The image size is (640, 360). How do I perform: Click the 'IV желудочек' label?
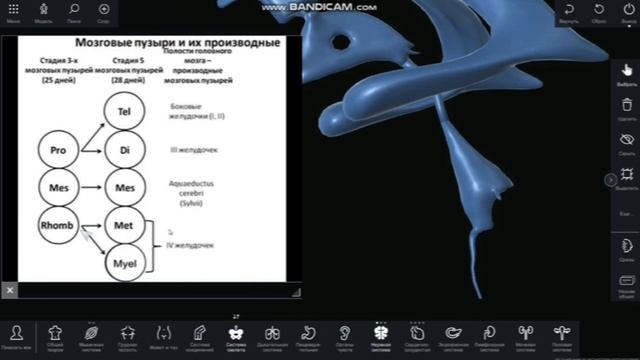point(190,245)
